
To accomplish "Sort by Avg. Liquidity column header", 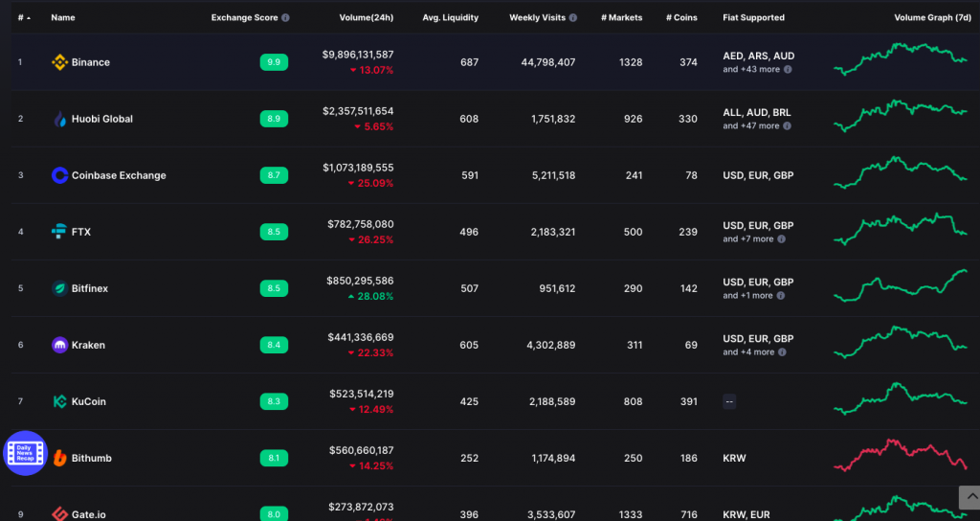I will 450,17.
